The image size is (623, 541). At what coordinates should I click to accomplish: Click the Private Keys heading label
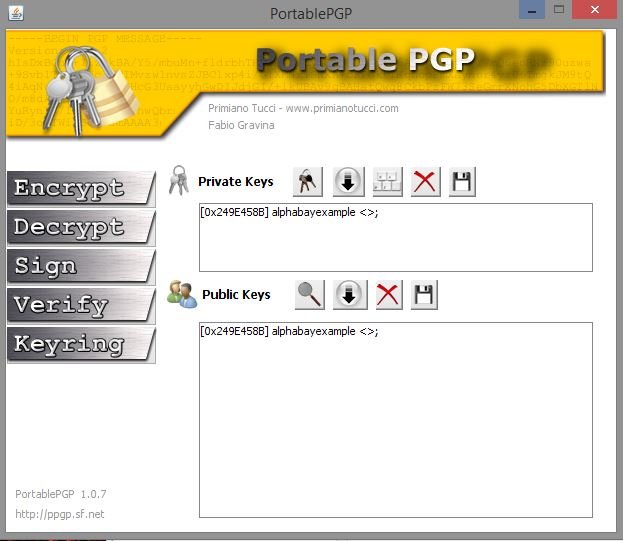[236, 182]
